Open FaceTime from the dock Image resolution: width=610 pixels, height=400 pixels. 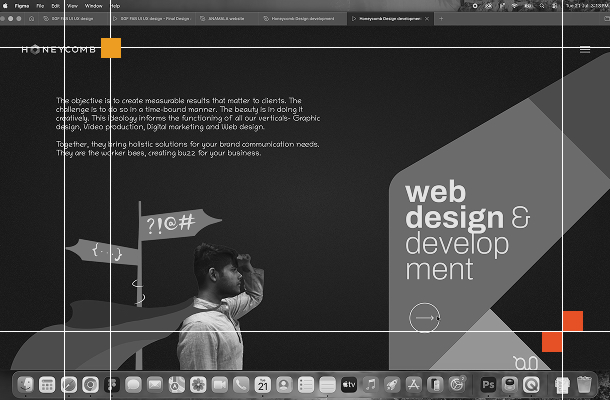tap(219, 385)
